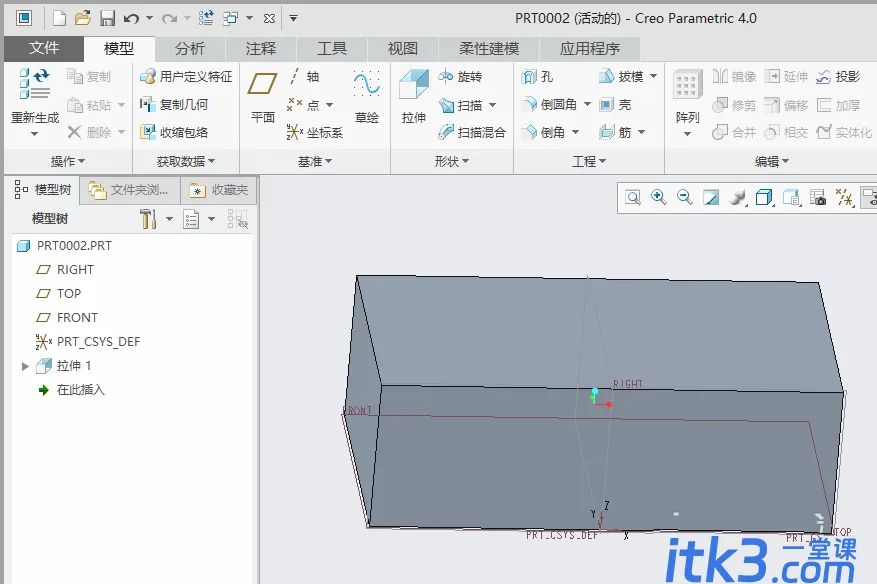Image resolution: width=877 pixels, height=584 pixels.
Task: Select PRT0002.PRT in model tree
Action: click(65, 246)
